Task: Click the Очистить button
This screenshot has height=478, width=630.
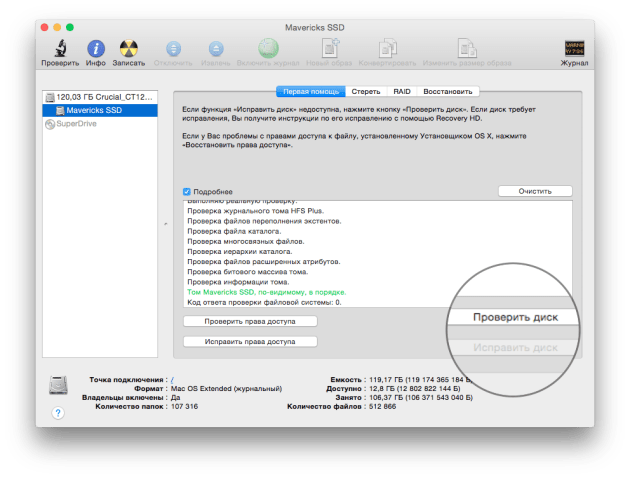Action: (x=535, y=191)
